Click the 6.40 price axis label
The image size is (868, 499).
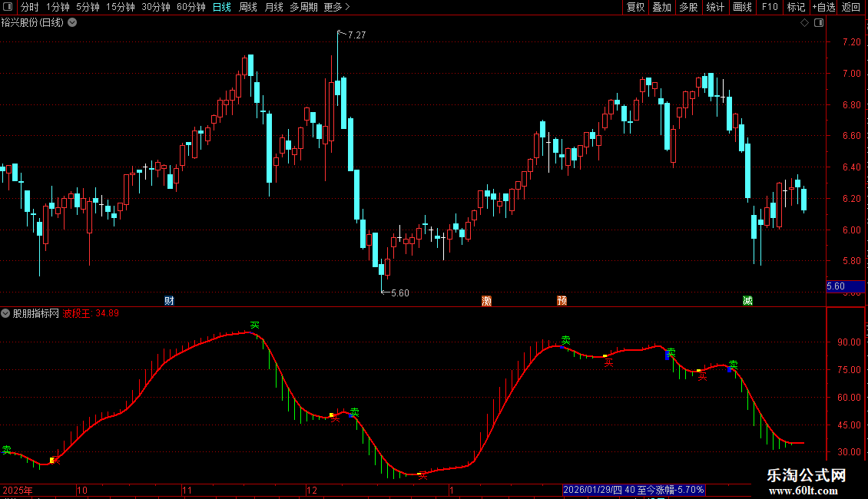851,167
